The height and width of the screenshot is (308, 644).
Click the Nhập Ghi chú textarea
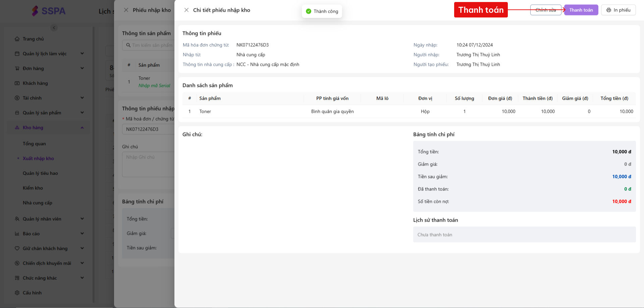tap(148, 164)
